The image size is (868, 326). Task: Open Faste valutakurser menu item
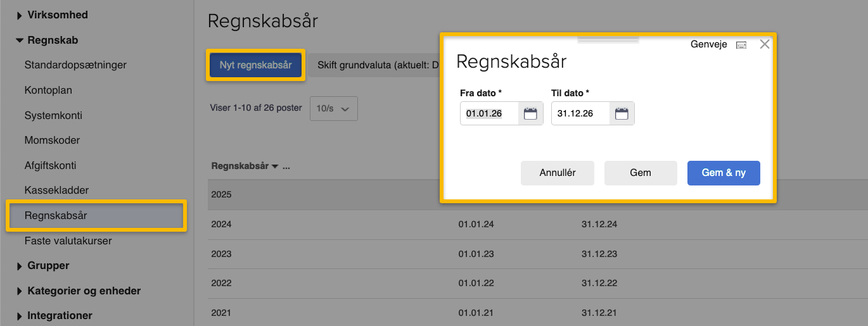coord(68,241)
